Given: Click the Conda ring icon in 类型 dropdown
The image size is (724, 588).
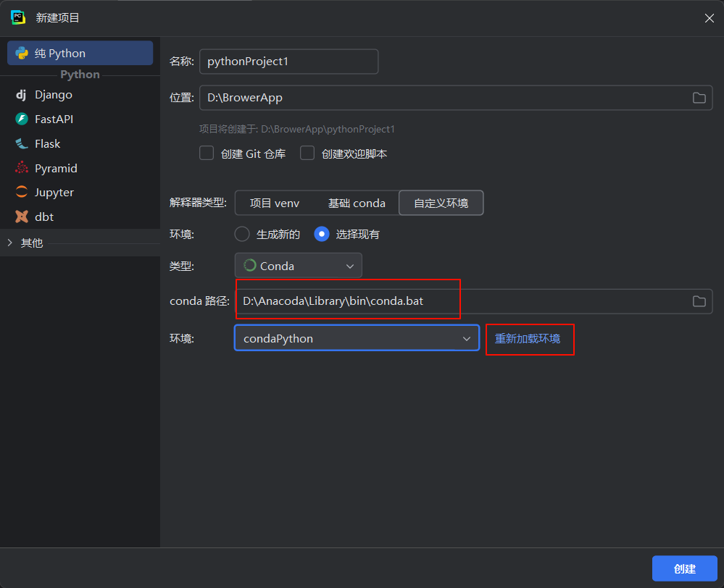Looking at the screenshot, I should click(x=250, y=265).
